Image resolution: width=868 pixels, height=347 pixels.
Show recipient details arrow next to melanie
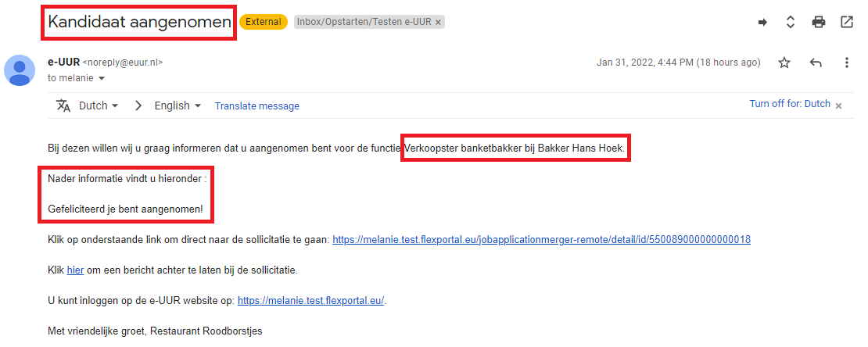point(102,79)
